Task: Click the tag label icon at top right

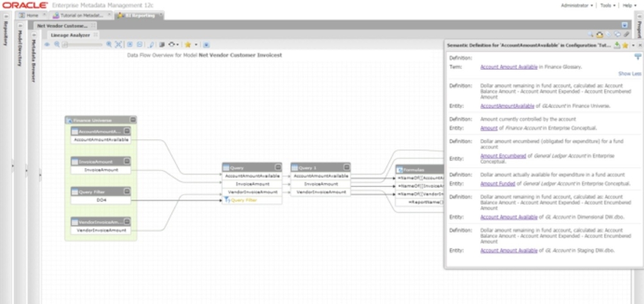Action: (609, 35)
